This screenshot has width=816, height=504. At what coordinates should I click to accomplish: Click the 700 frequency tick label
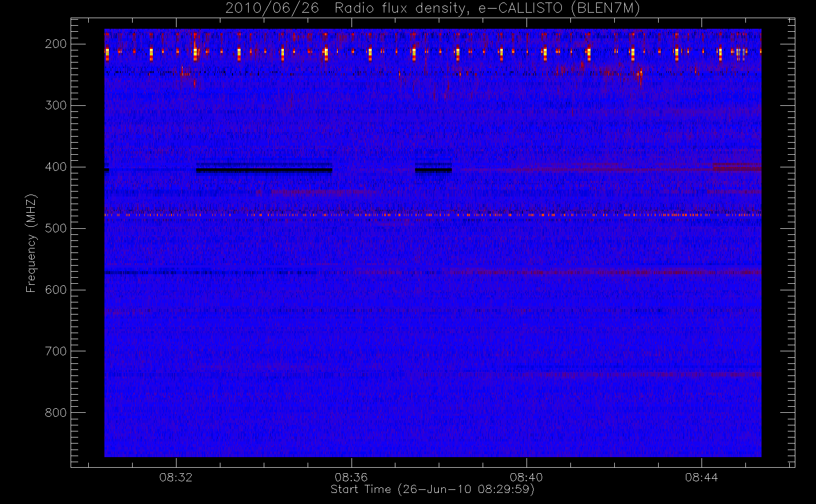coord(56,351)
